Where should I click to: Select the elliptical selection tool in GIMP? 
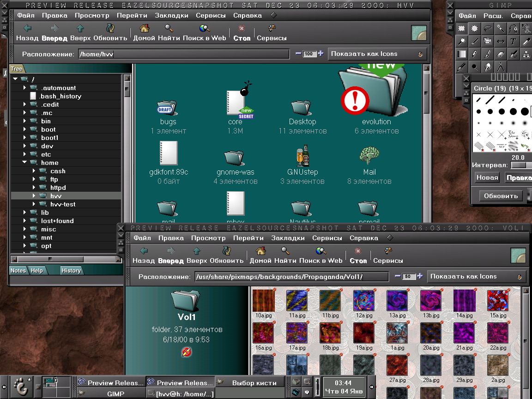(x=474, y=29)
